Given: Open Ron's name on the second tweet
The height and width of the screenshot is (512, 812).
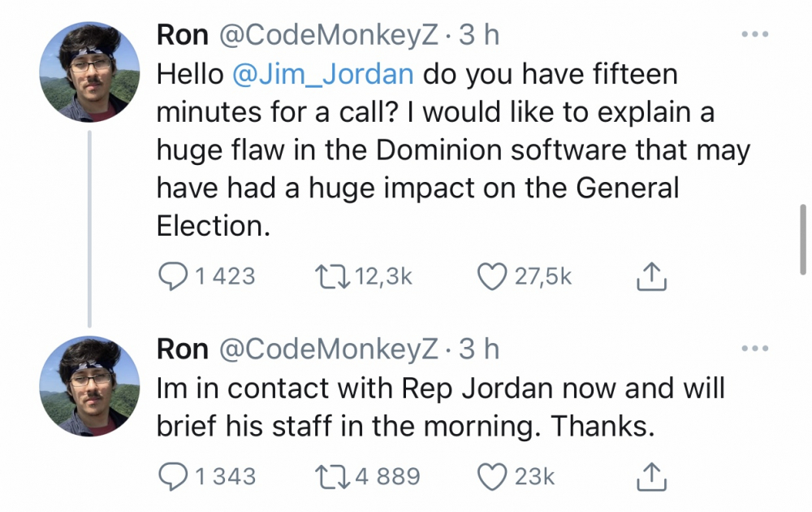Looking at the screenshot, I should [182, 349].
